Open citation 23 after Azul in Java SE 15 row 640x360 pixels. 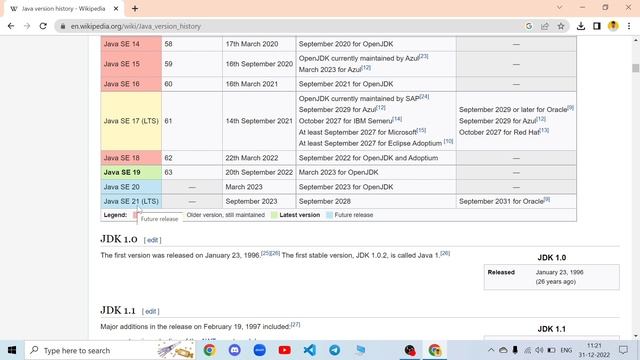(424, 56)
